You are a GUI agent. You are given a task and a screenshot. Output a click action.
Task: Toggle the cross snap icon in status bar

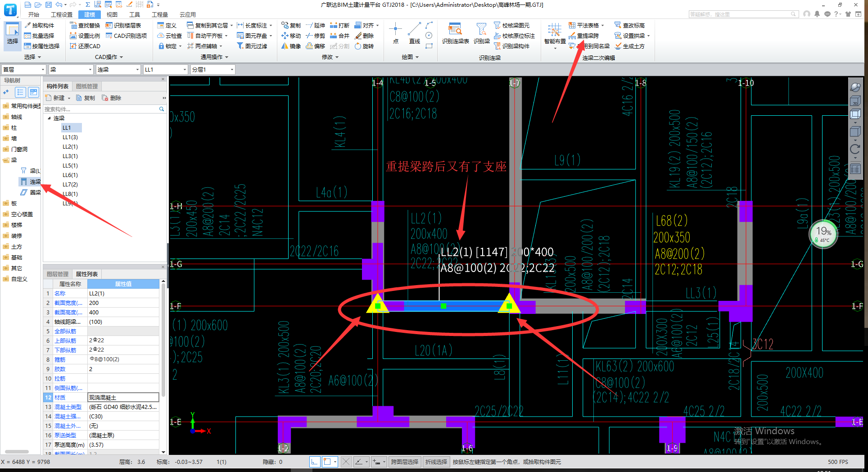coord(346,462)
